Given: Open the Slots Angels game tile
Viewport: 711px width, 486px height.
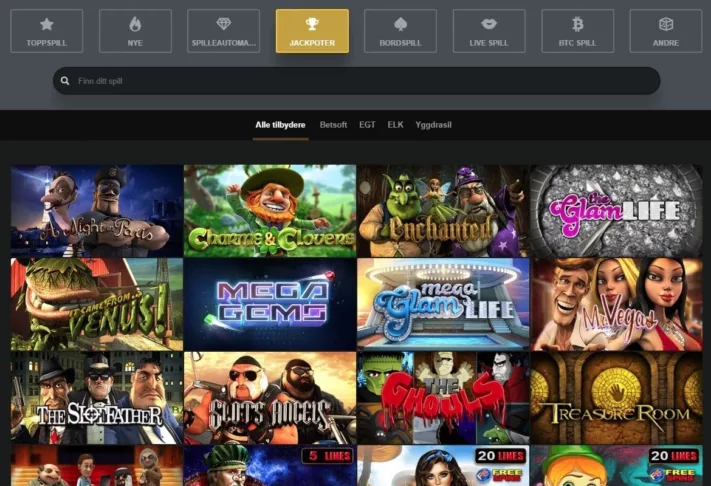Looking at the screenshot, I should click(270, 398).
